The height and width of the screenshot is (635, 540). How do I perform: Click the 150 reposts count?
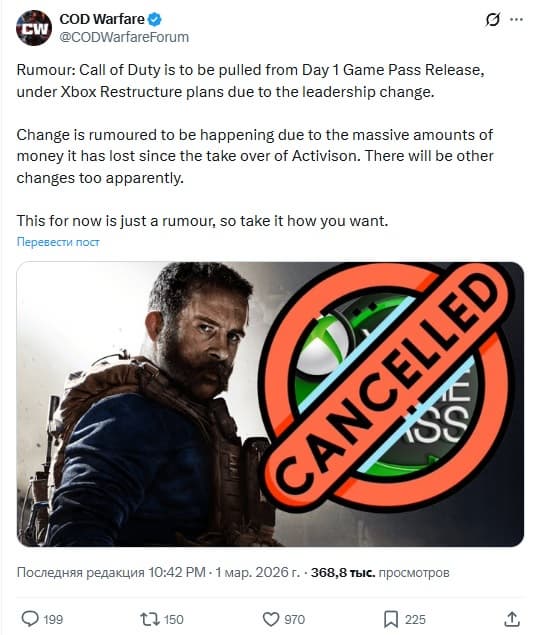173,620
